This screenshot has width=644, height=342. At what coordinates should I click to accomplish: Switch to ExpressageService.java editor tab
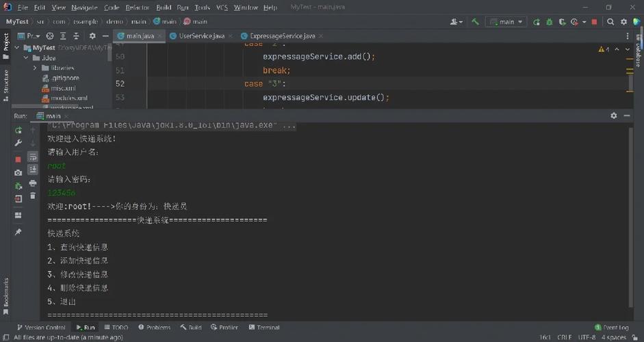point(282,36)
